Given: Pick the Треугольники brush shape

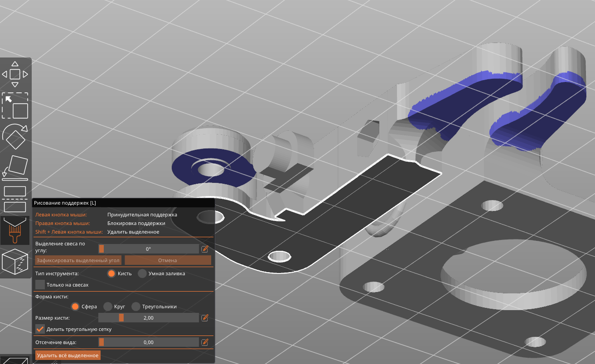Looking at the screenshot, I should [136, 307].
